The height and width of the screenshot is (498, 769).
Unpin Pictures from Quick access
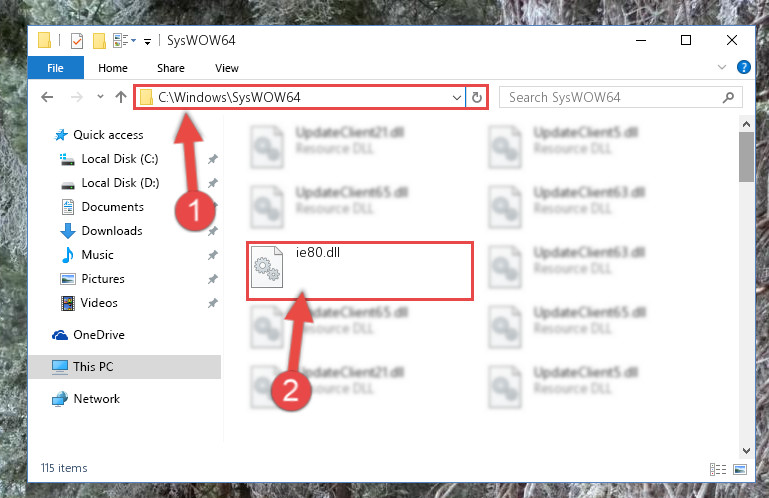pos(212,279)
